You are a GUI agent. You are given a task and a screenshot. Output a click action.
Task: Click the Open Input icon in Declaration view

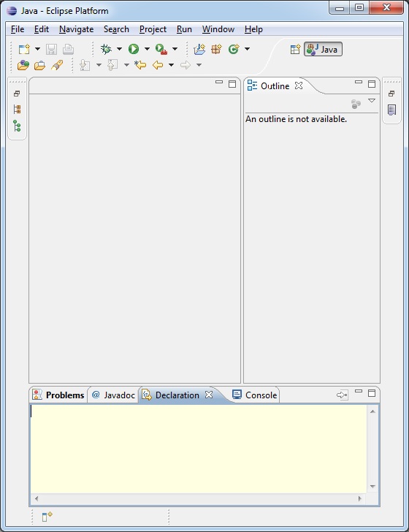click(343, 395)
